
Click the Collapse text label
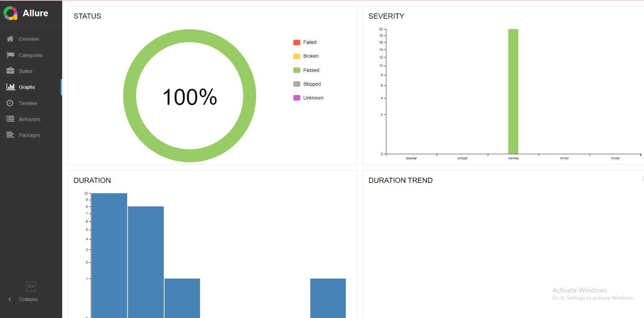click(28, 299)
